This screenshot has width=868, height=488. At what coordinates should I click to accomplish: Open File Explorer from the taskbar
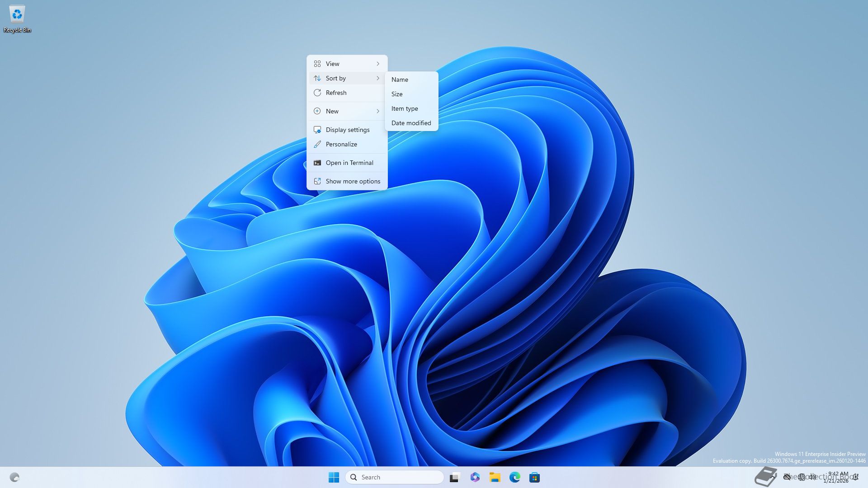click(495, 477)
